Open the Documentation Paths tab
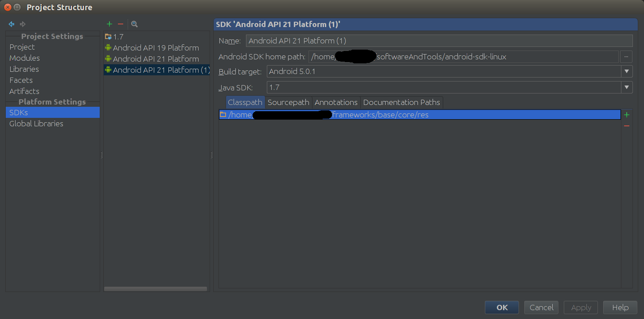 [401, 102]
